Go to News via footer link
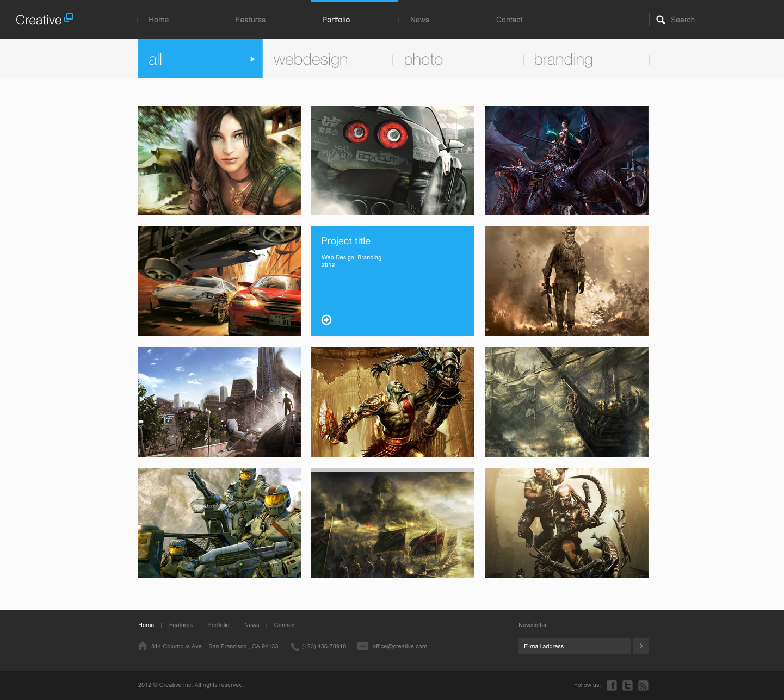 [251, 625]
